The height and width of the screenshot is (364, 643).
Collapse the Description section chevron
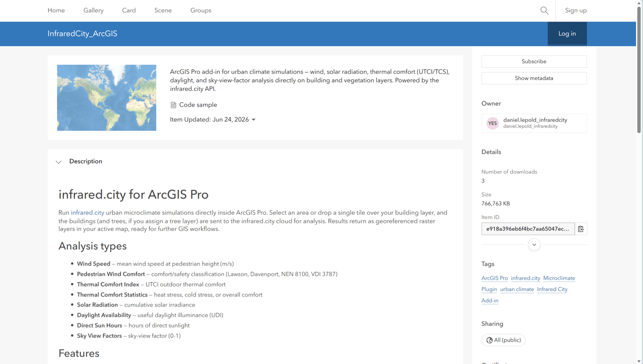tap(59, 162)
